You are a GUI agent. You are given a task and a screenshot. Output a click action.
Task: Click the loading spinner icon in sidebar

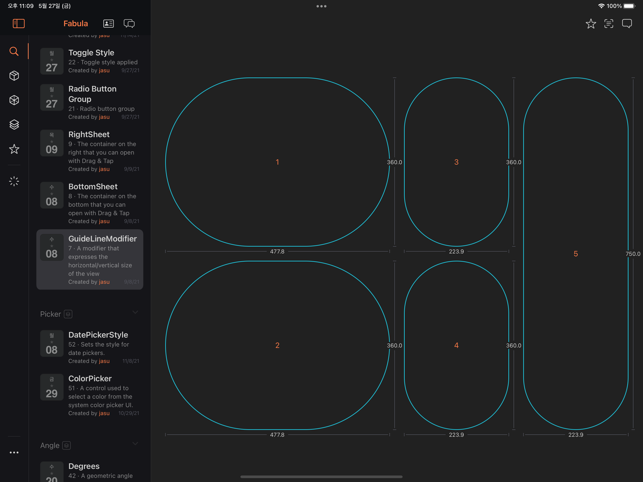pos(14,181)
